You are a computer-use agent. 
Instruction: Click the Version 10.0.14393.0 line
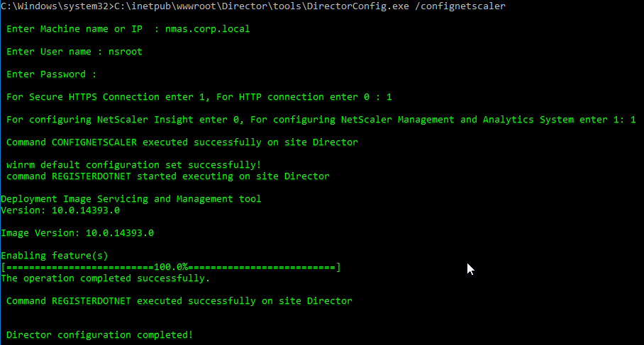coord(60,210)
